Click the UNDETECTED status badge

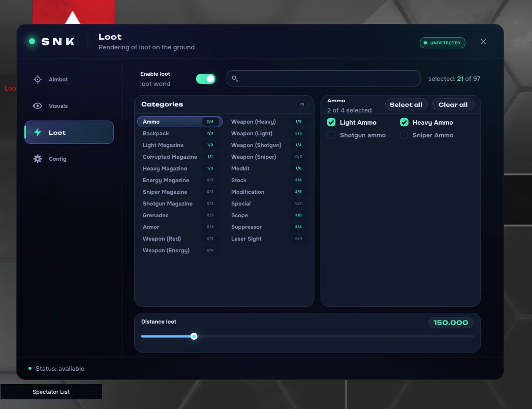[x=443, y=43]
